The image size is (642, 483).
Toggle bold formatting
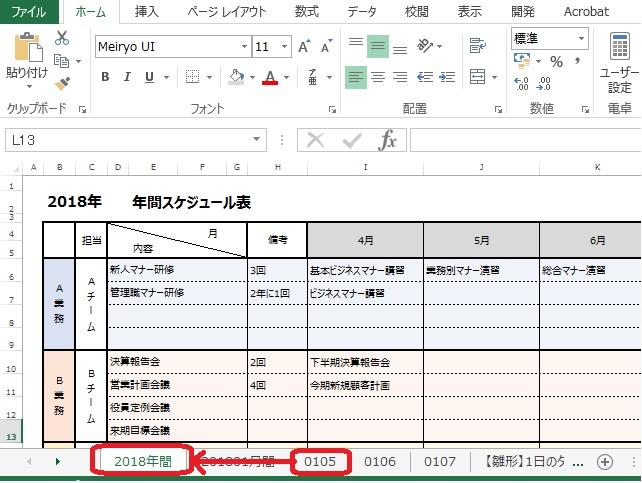tap(105, 78)
